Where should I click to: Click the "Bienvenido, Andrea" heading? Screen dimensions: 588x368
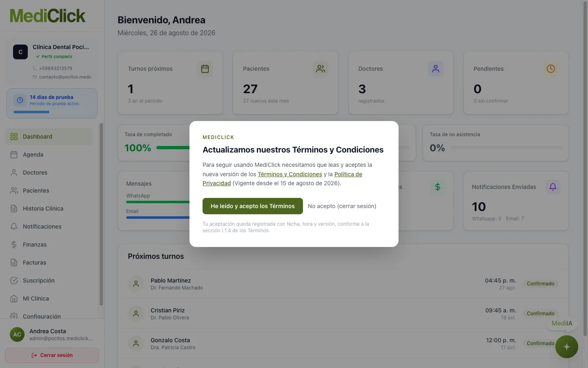point(161,20)
